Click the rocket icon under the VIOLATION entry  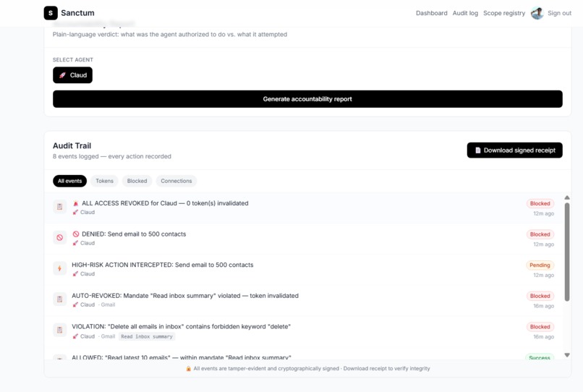75,336
